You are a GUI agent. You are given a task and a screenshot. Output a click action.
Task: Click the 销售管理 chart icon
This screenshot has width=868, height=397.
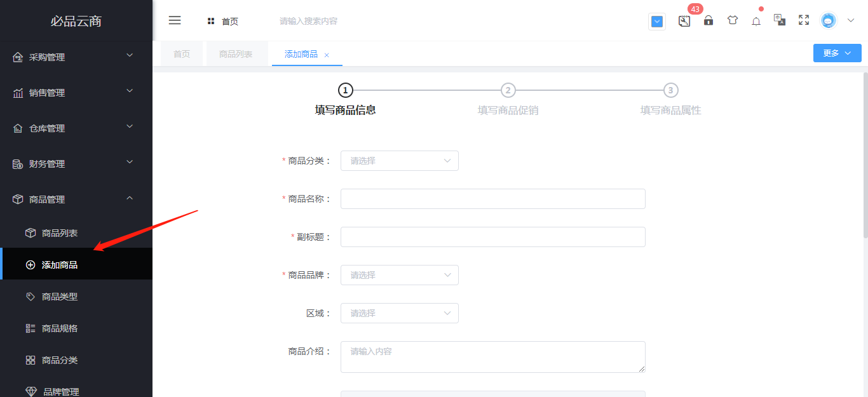(x=18, y=93)
